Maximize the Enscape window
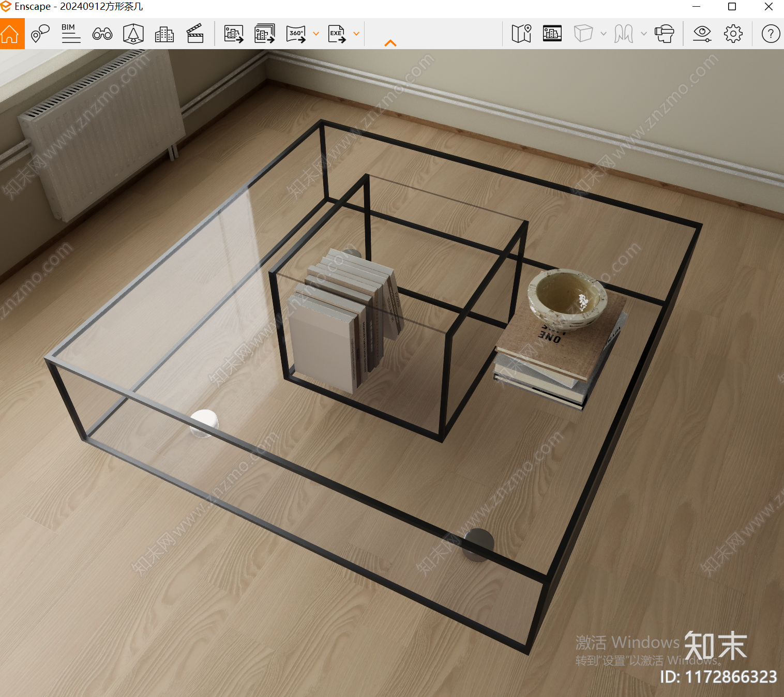This screenshot has height=697, width=784. (732, 7)
